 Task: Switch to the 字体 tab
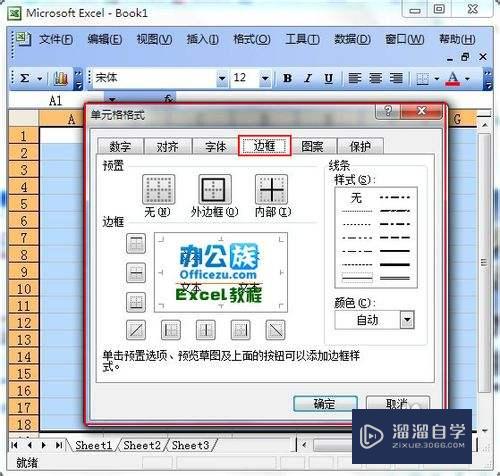tap(216, 146)
